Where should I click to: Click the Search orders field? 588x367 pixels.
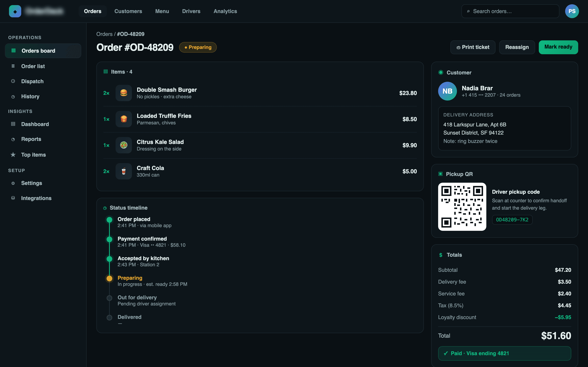[510, 11]
